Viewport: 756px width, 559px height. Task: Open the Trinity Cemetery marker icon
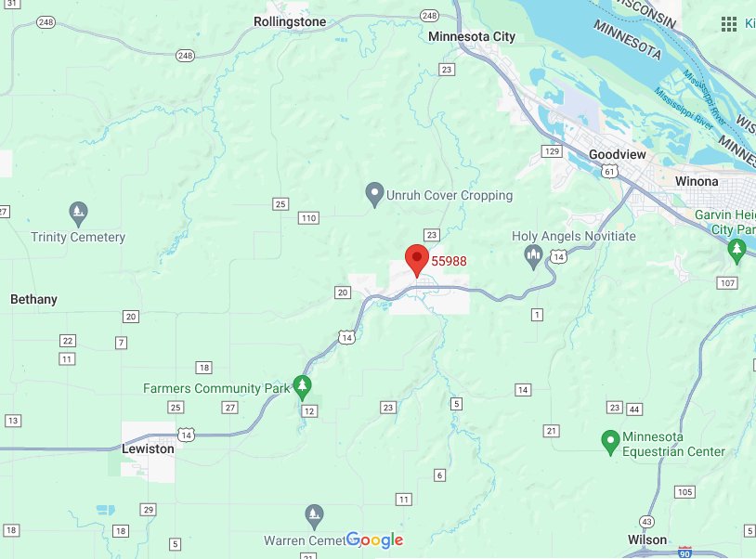pyautogui.click(x=78, y=214)
